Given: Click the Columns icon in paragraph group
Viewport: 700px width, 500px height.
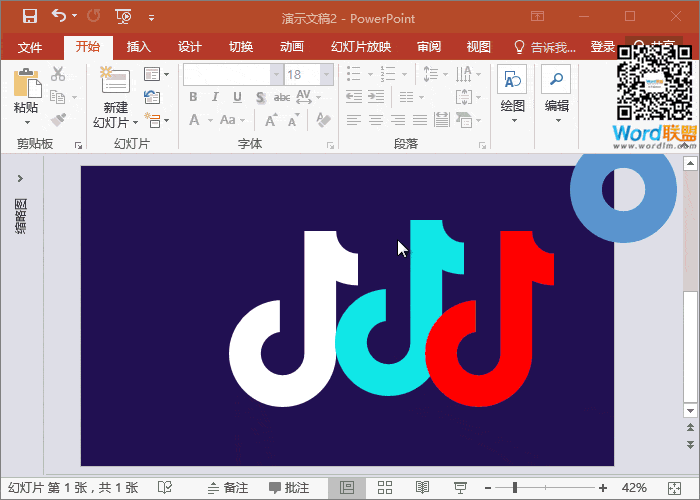Looking at the screenshot, I should 406,97.
